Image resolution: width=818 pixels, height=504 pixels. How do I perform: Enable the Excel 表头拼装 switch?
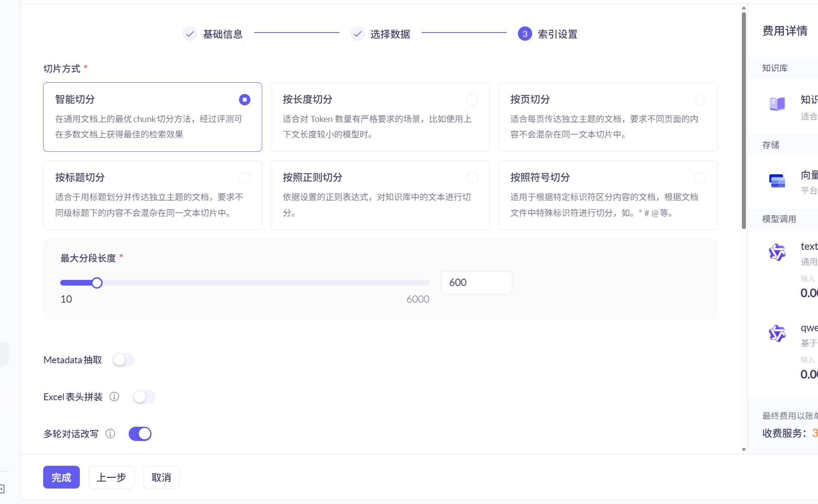pos(144,397)
